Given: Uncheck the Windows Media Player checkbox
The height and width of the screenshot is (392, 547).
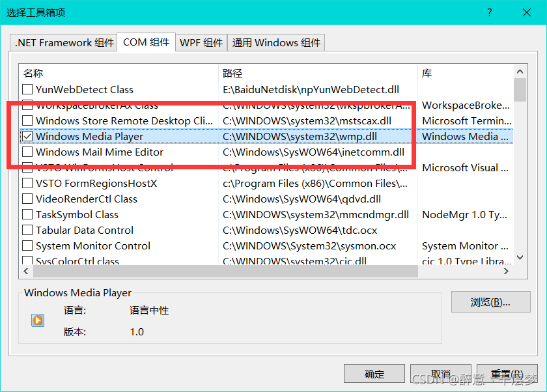Looking at the screenshot, I should (27, 136).
